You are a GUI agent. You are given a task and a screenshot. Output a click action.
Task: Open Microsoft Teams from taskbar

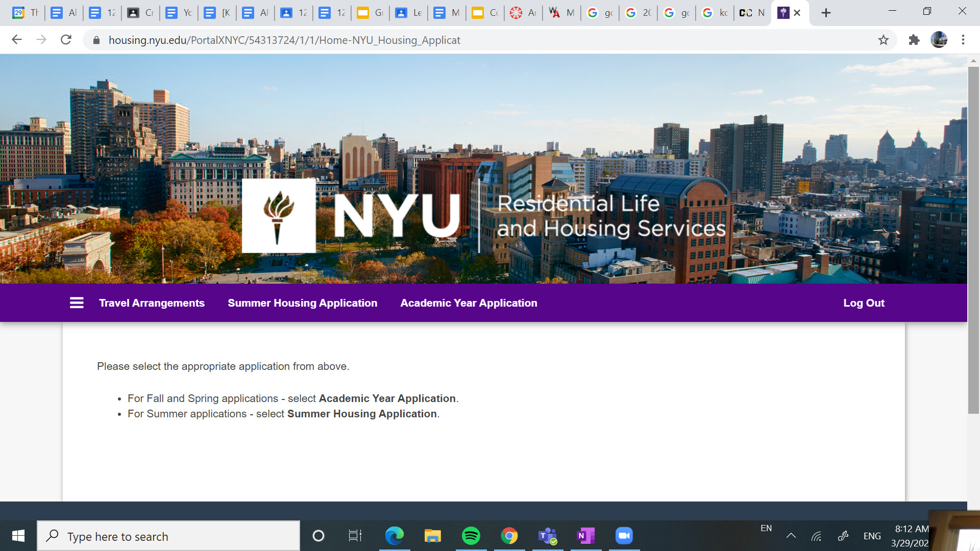[548, 536]
